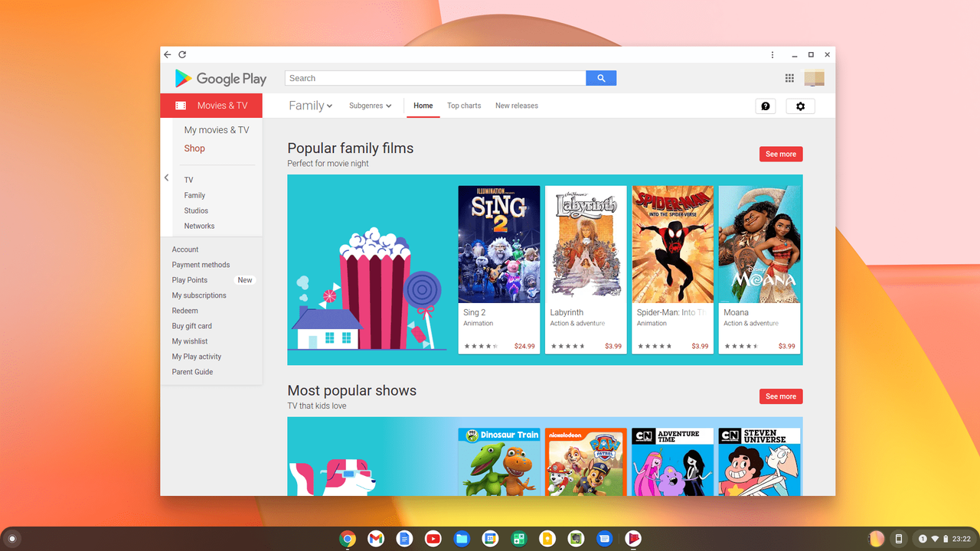The height and width of the screenshot is (551, 980).
Task: Click the film strip icon in Movies & TV
Action: [x=181, y=106]
